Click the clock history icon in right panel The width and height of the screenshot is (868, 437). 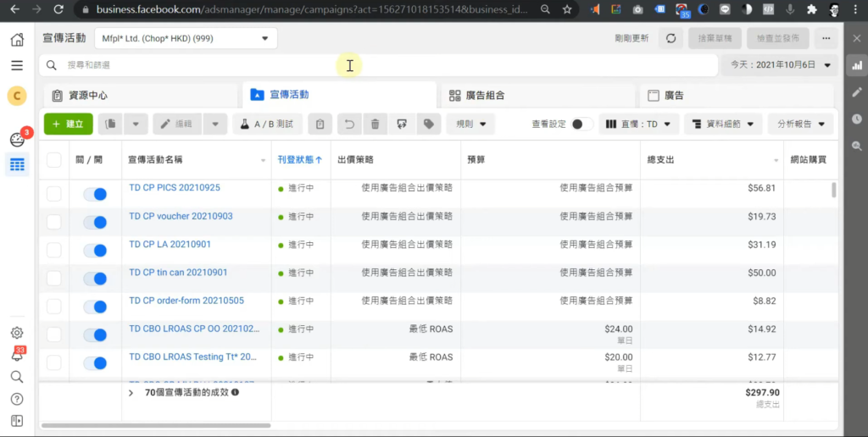(856, 119)
